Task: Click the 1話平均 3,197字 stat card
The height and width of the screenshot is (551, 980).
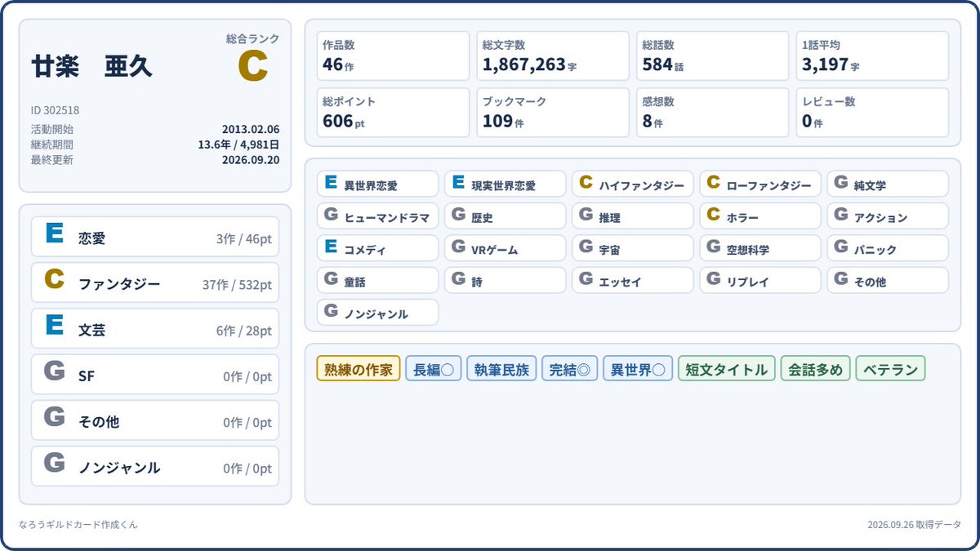Action: point(872,56)
